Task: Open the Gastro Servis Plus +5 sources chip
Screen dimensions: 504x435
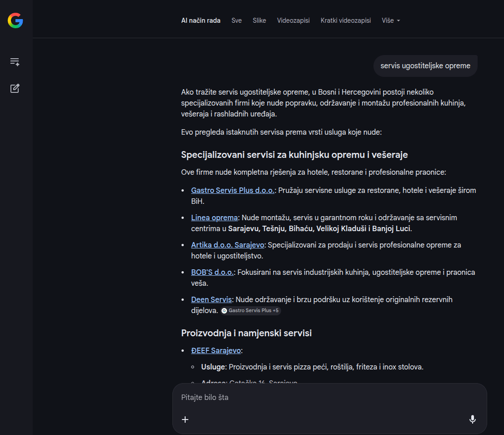Action: pyautogui.click(x=251, y=311)
